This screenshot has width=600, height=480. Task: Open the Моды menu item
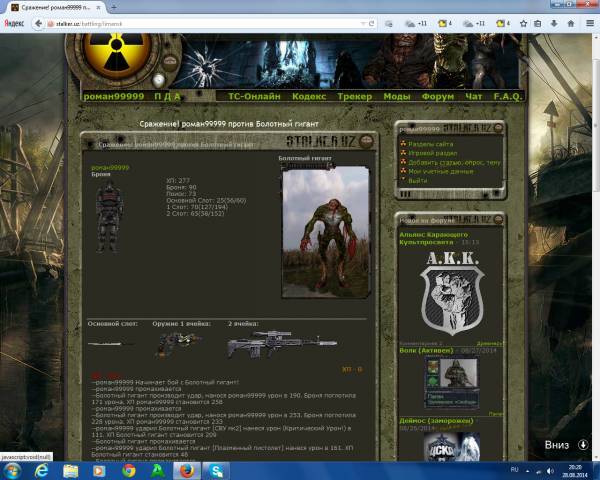coord(397,96)
